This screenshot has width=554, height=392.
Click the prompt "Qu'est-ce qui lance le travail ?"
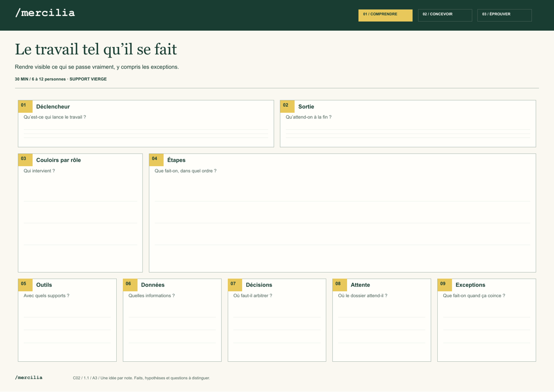55,117
